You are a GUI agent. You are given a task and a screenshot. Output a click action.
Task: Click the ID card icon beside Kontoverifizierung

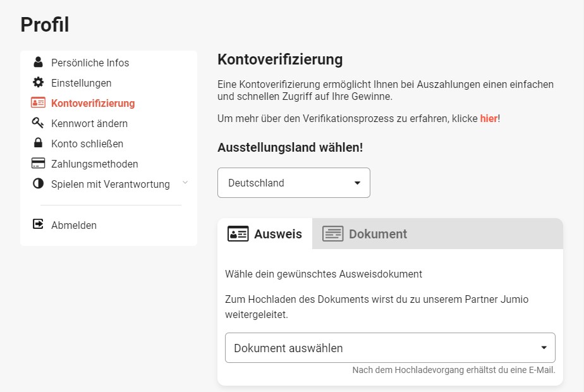(x=38, y=102)
